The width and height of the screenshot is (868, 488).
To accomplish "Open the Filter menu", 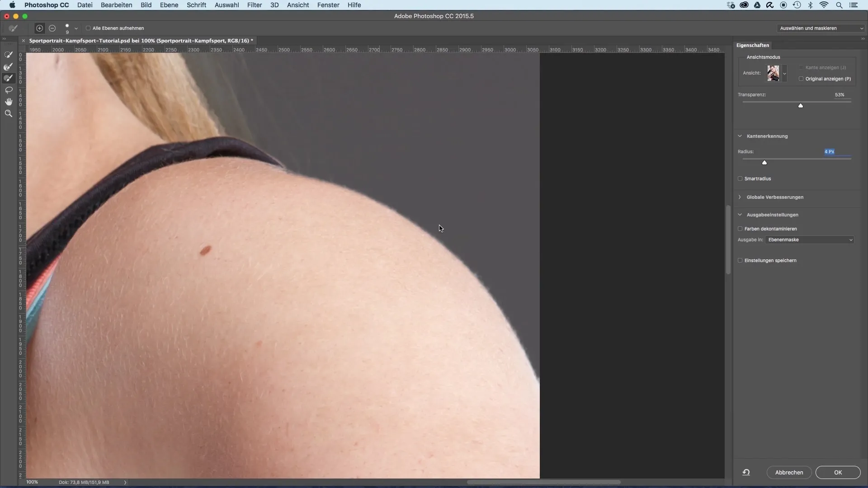I will tap(255, 5).
